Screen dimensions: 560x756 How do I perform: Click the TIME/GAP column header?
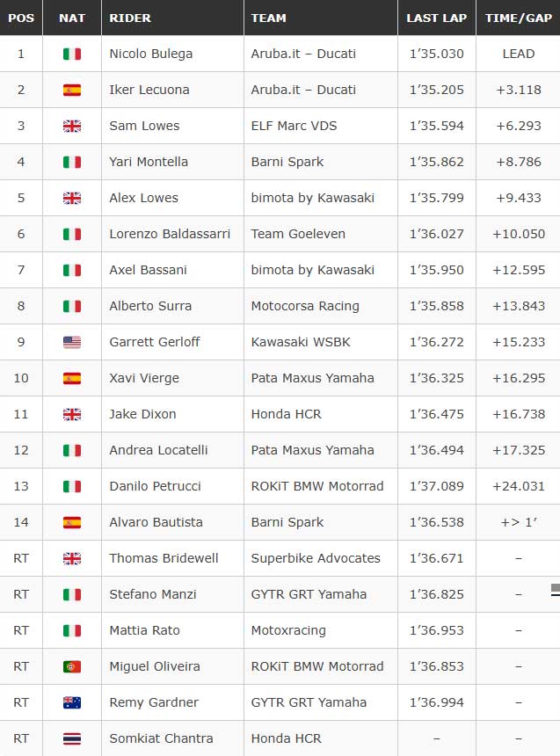[x=519, y=18]
